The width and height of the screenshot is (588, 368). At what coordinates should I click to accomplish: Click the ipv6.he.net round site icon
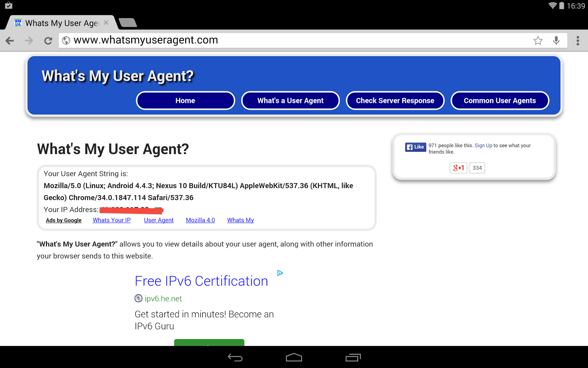[x=138, y=298]
